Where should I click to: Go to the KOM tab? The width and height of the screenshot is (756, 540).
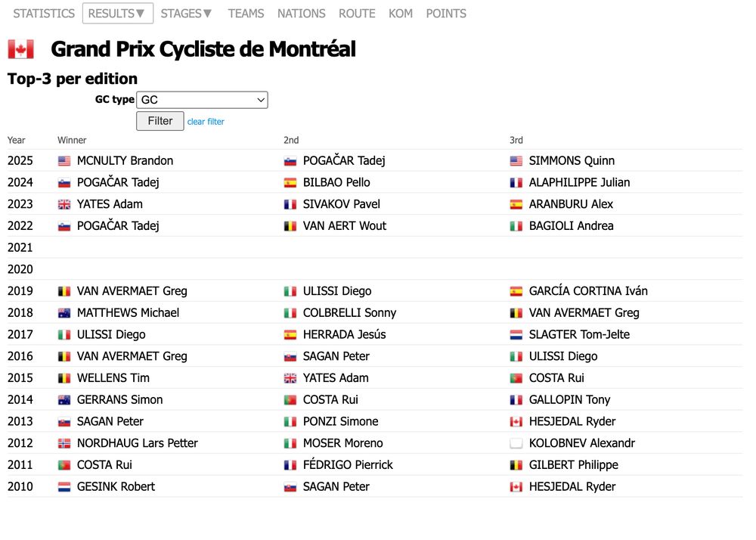(x=401, y=14)
